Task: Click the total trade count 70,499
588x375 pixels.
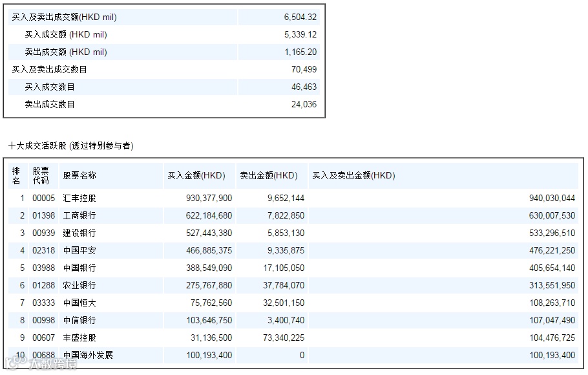Action: (x=304, y=69)
